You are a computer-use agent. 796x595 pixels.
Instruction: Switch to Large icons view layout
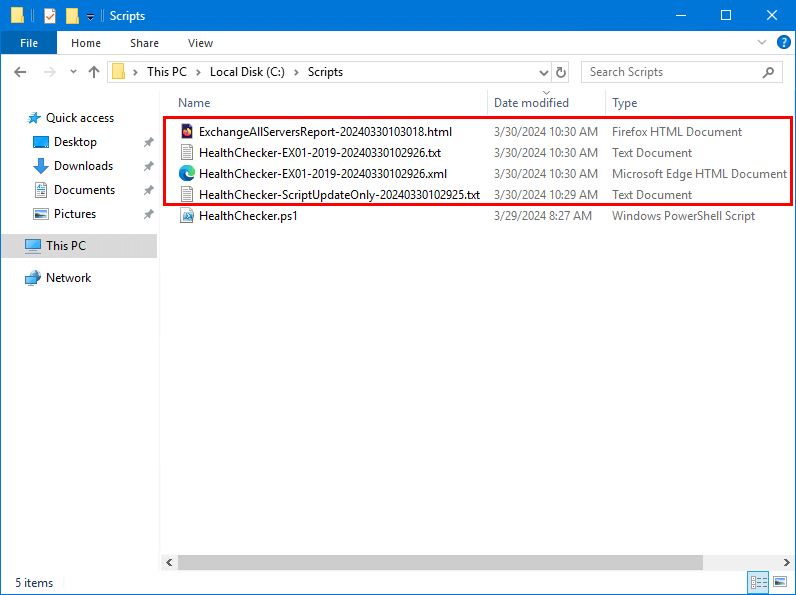(780, 582)
